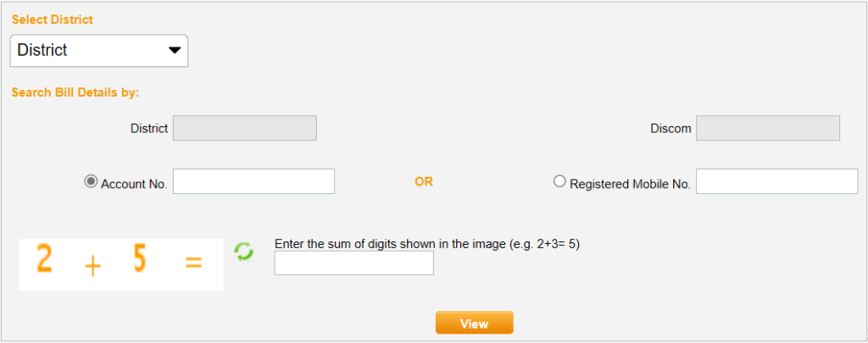Image resolution: width=868 pixels, height=343 pixels.
Task: Open the Select District dropdown
Action: click(98, 51)
